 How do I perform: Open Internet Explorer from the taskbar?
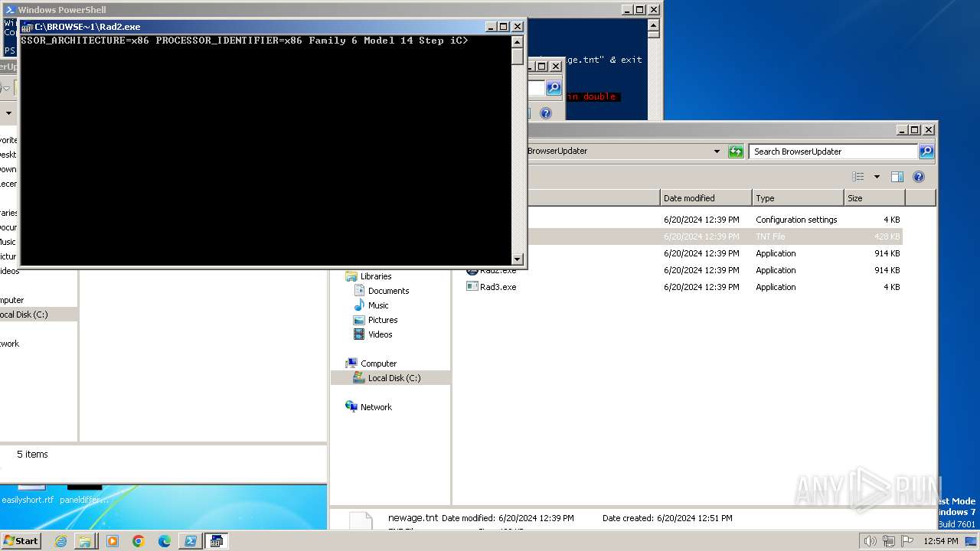(x=60, y=541)
